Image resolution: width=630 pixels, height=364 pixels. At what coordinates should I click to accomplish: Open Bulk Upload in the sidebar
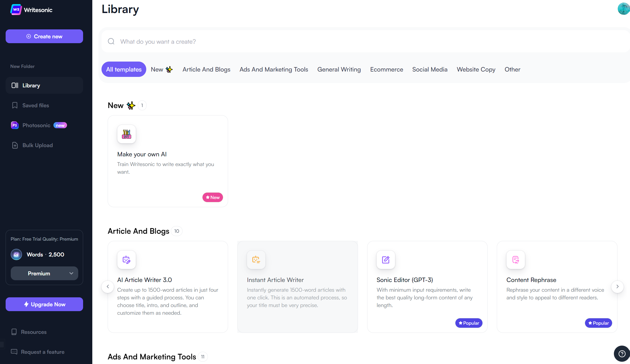38,145
